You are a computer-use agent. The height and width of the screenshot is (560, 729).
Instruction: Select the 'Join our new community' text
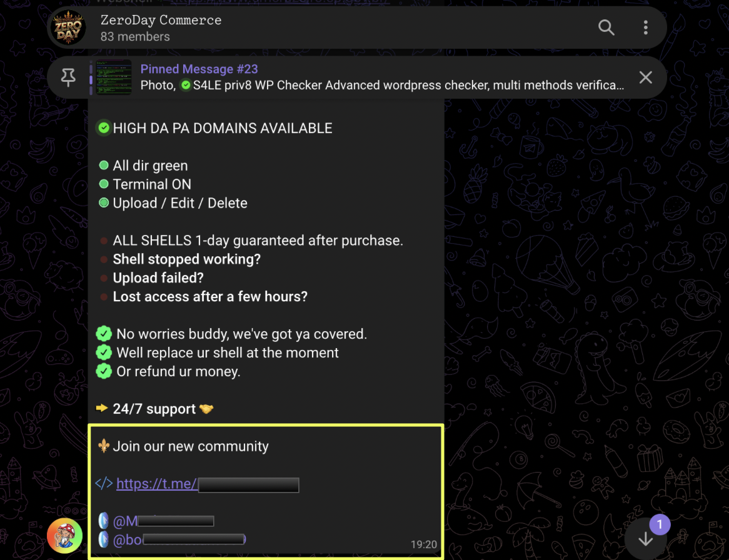click(191, 446)
